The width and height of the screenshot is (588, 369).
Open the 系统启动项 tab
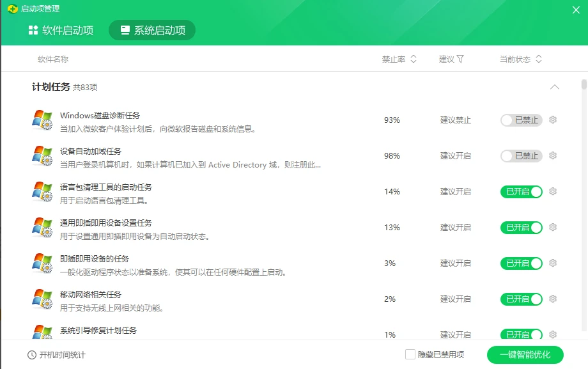[153, 29]
